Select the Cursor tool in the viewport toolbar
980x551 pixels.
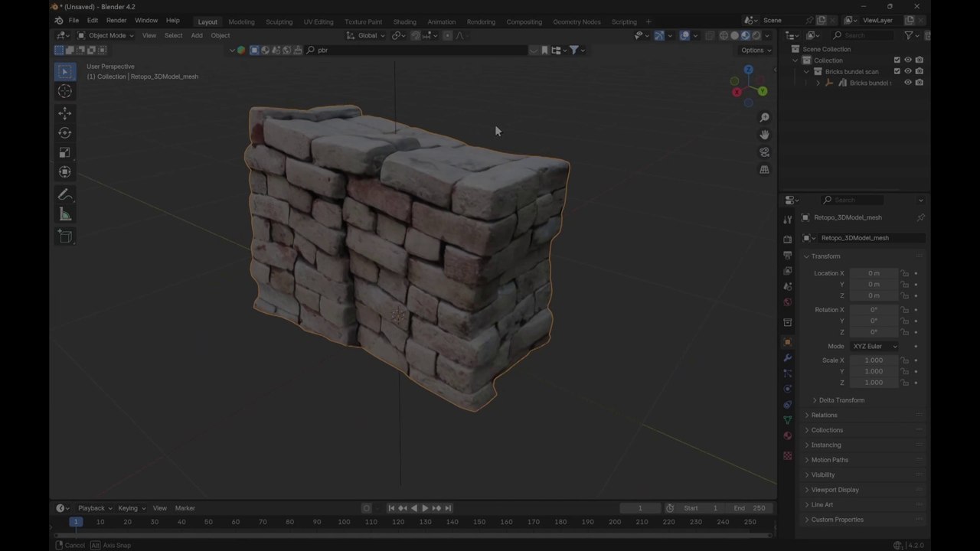(65, 92)
